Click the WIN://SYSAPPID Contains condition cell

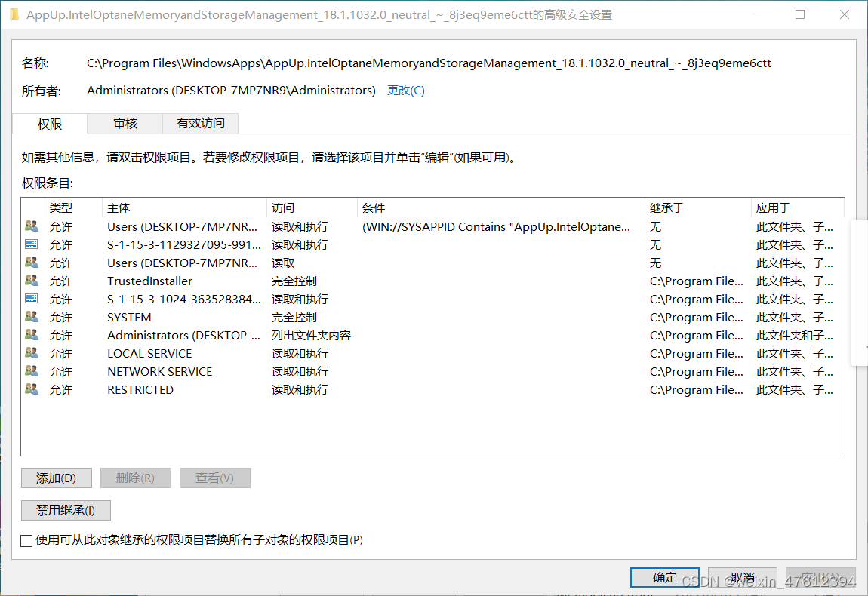[496, 227]
